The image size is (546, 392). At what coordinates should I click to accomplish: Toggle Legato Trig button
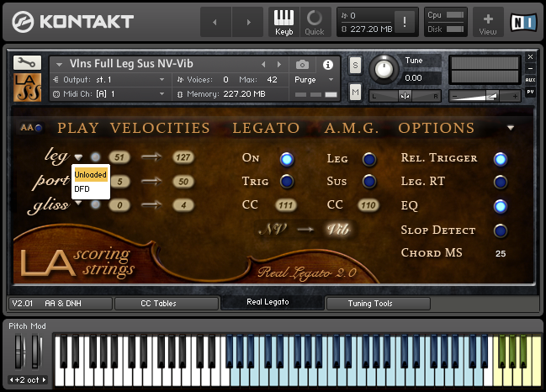(287, 182)
